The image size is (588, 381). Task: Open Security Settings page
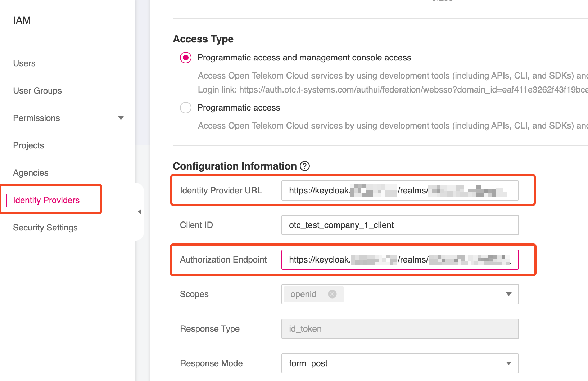(x=45, y=228)
